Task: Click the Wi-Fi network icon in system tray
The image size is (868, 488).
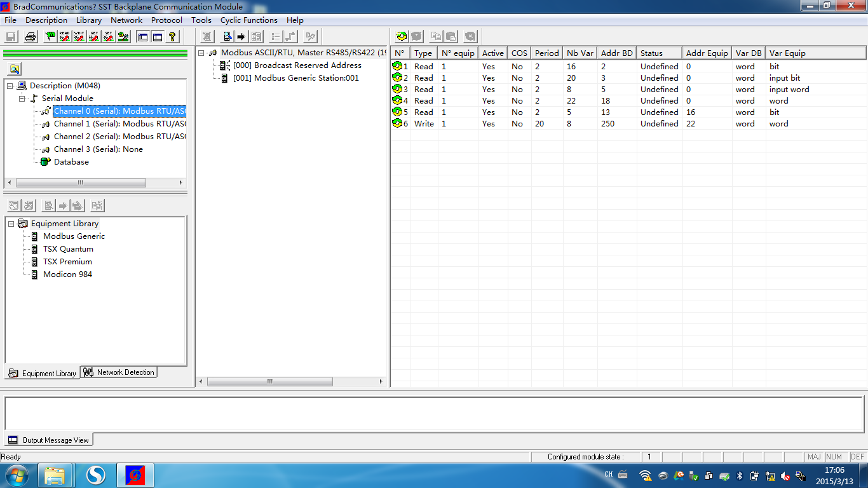Action: (646, 475)
